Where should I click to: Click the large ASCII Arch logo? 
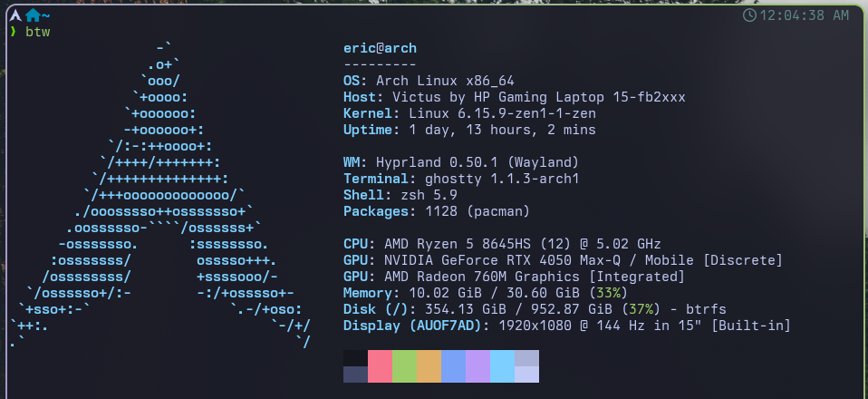tap(160, 194)
